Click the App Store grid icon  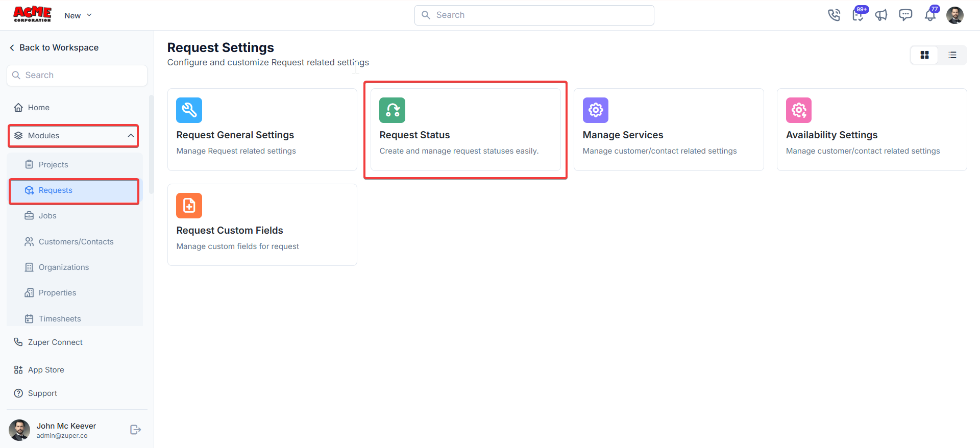[18, 370]
